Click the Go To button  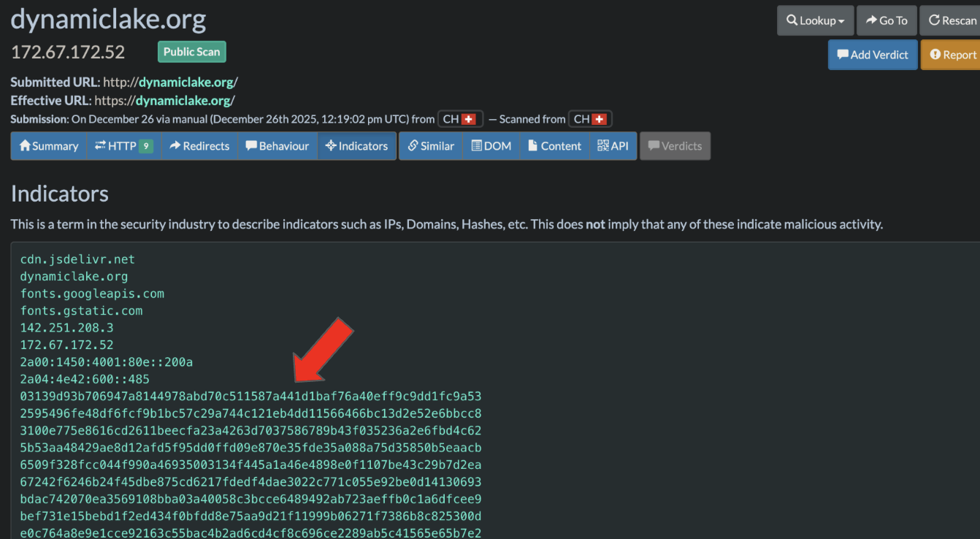(x=886, y=20)
